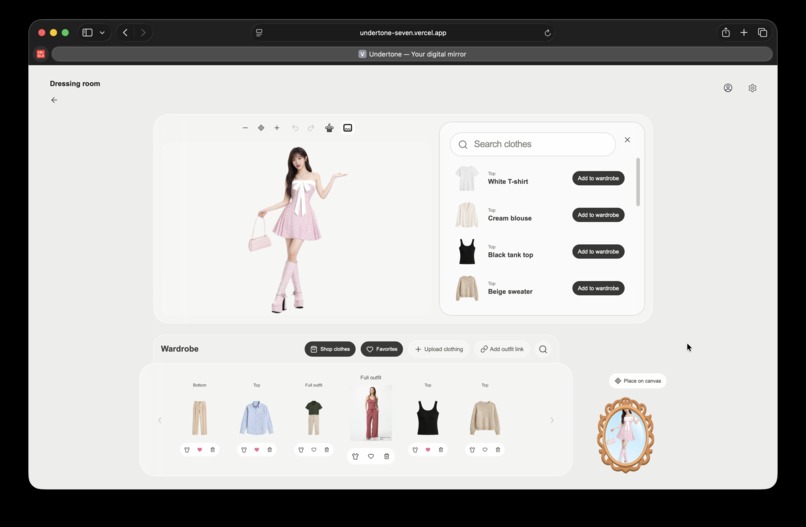Screen dimensions: 806x527
Task: Toggle the Safari sidebar
Action: coord(87,32)
